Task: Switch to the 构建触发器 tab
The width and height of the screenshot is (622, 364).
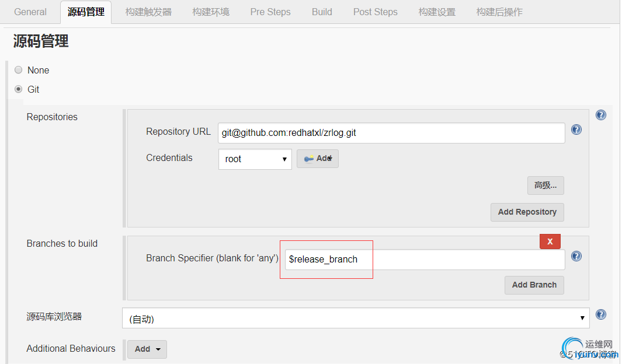Action: click(148, 12)
